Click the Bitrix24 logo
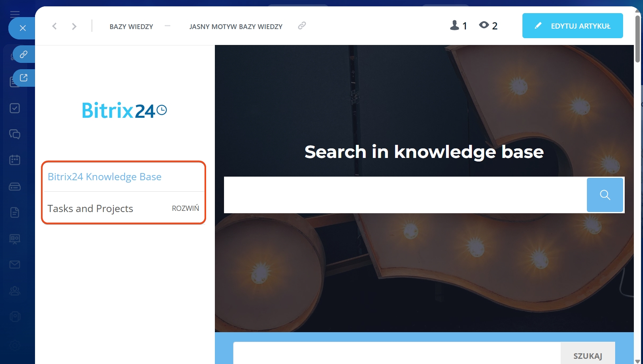This screenshot has height=364, width=643. [x=124, y=110]
